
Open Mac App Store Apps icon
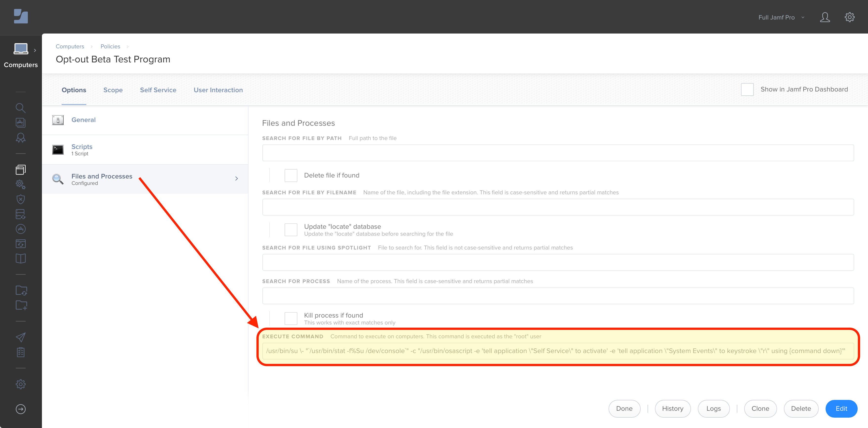[x=20, y=229]
